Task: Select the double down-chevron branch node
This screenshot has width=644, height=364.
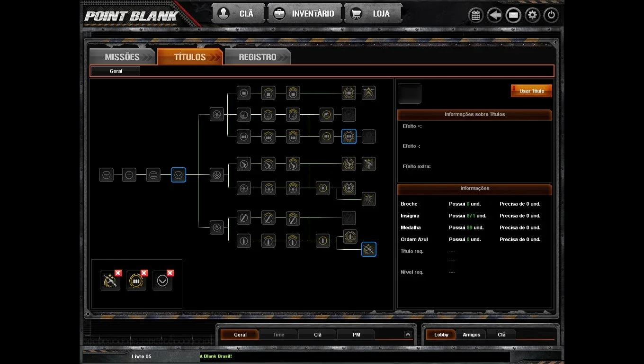Action: coord(217,175)
